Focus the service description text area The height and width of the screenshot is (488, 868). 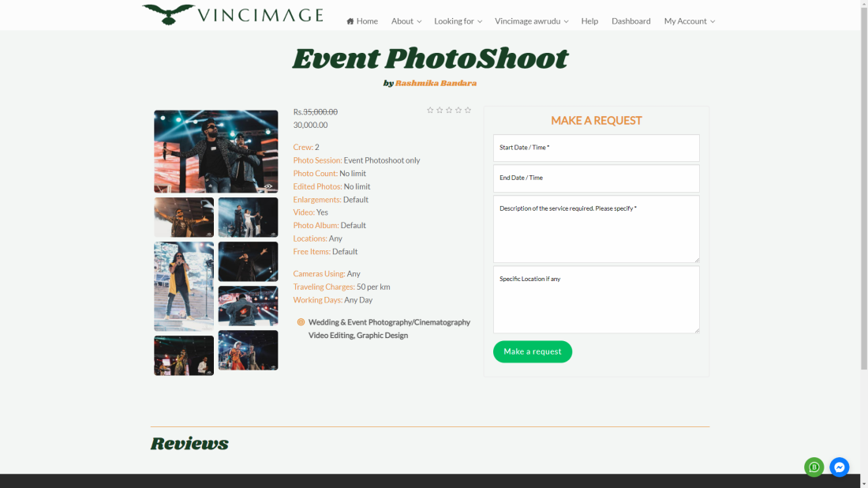pyautogui.click(x=597, y=229)
